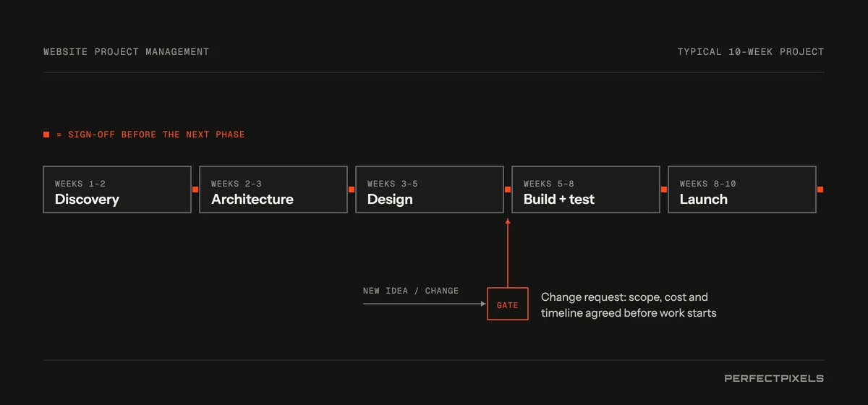This screenshot has height=405, width=868.
Task: Click sign-off marker after Design
Action: [x=508, y=189]
